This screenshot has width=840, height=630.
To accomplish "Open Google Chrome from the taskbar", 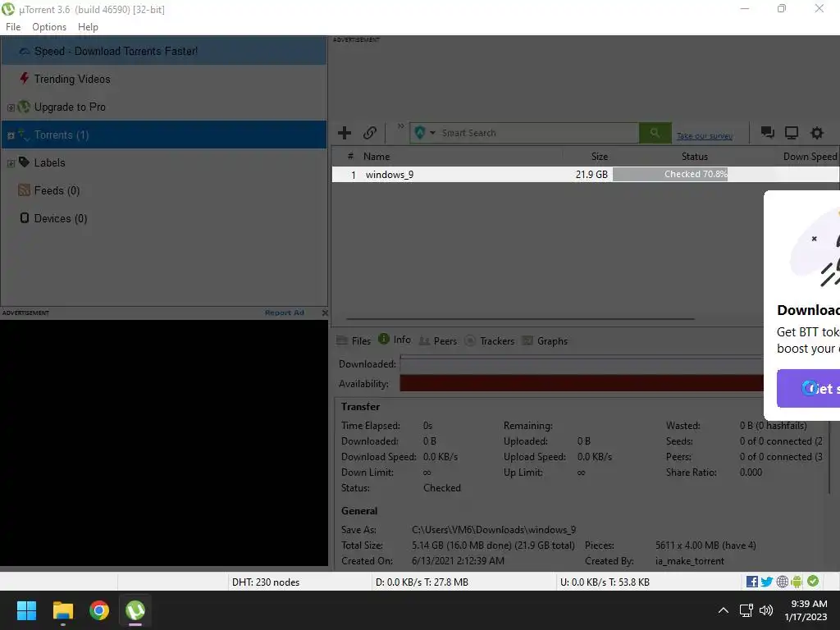I will point(99,610).
